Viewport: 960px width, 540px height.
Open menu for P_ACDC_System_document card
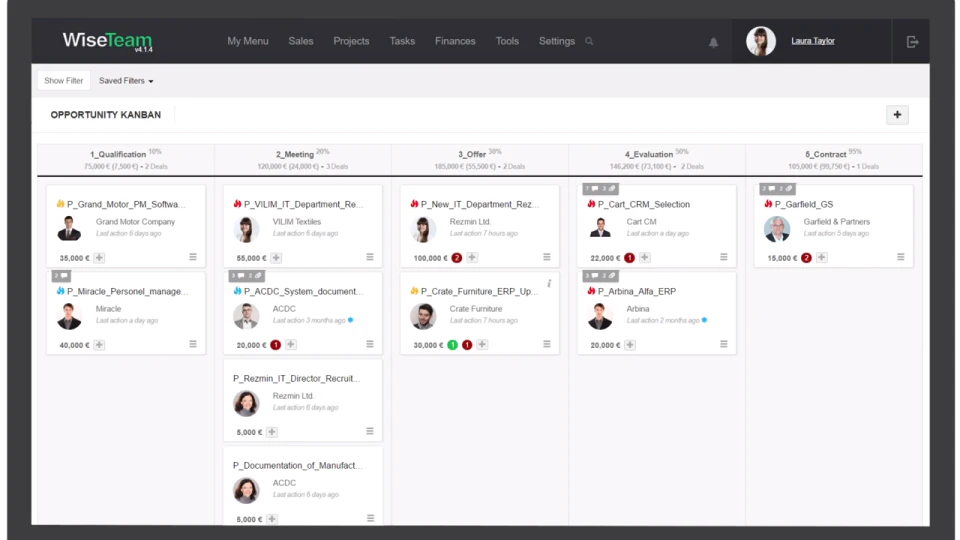[370, 344]
